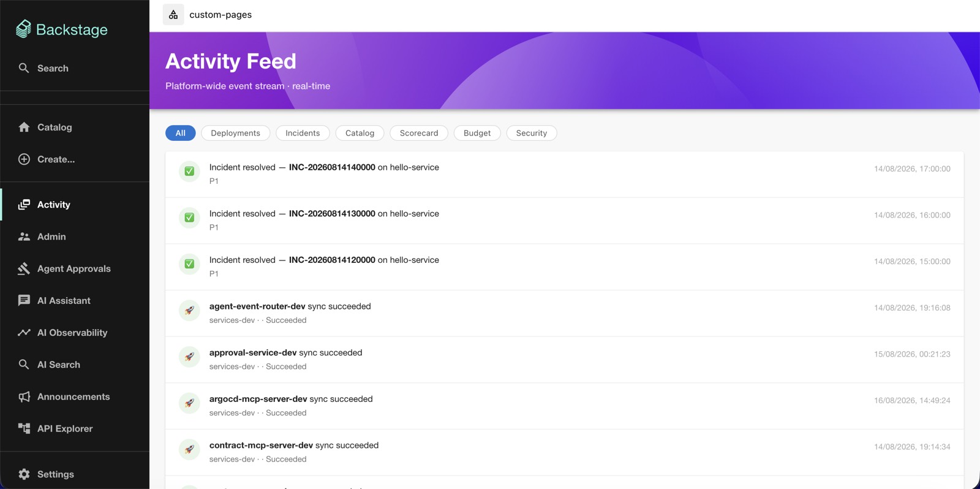
Task: Open the Announcements label in sidebar
Action: [x=73, y=396]
